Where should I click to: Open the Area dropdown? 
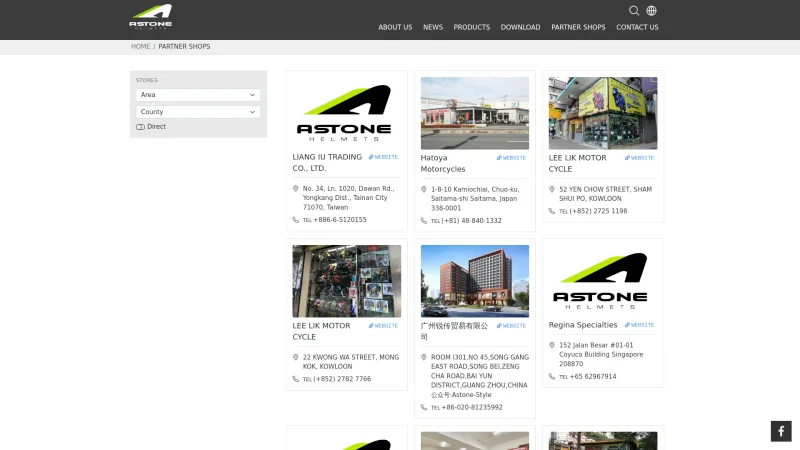point(198,95)
